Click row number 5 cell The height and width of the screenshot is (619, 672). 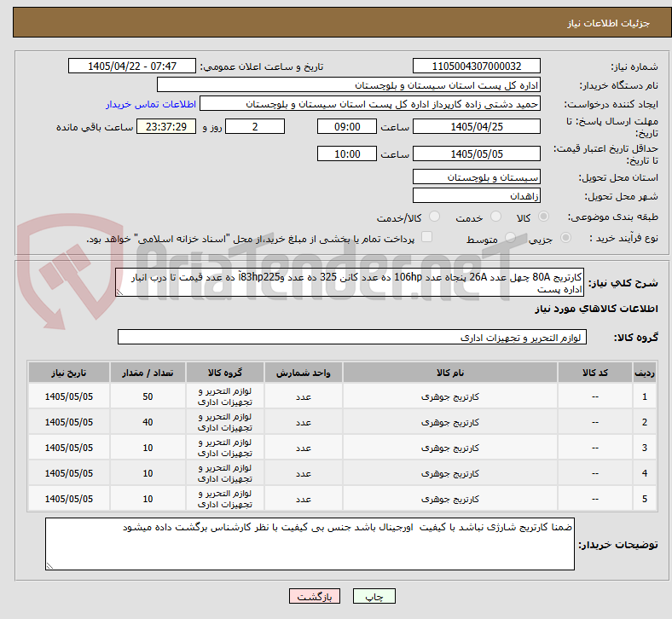pyautogui.click(x=645, y=499)
